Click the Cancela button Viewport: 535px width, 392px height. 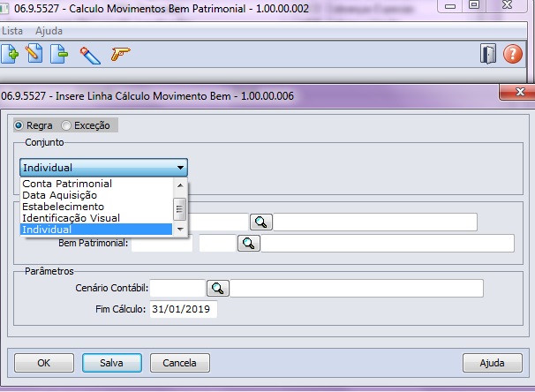(180, 363)
